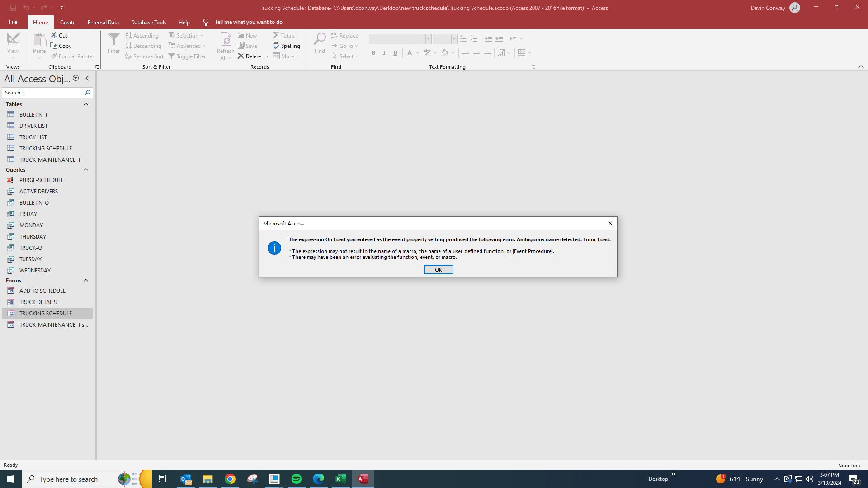Collapse the Forms group
The width and height of the screenshot is (868, 488).
click(x=85, y=280)
